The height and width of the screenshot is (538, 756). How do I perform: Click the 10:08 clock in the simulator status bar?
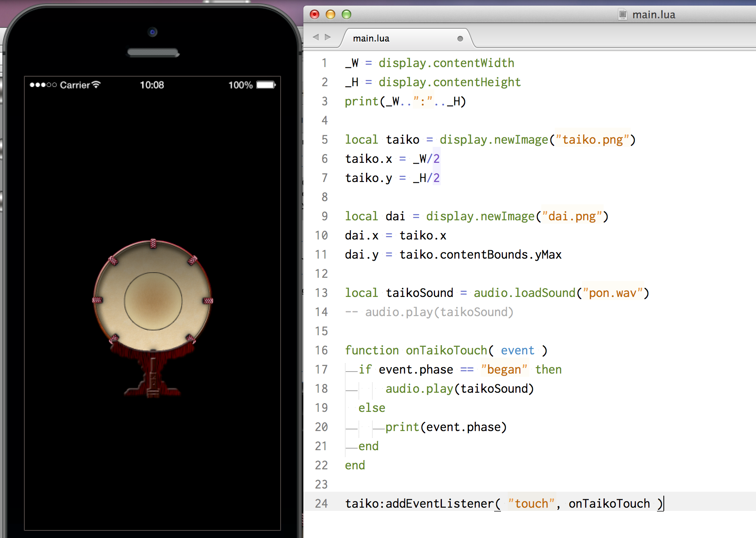[x=152, y=85]
